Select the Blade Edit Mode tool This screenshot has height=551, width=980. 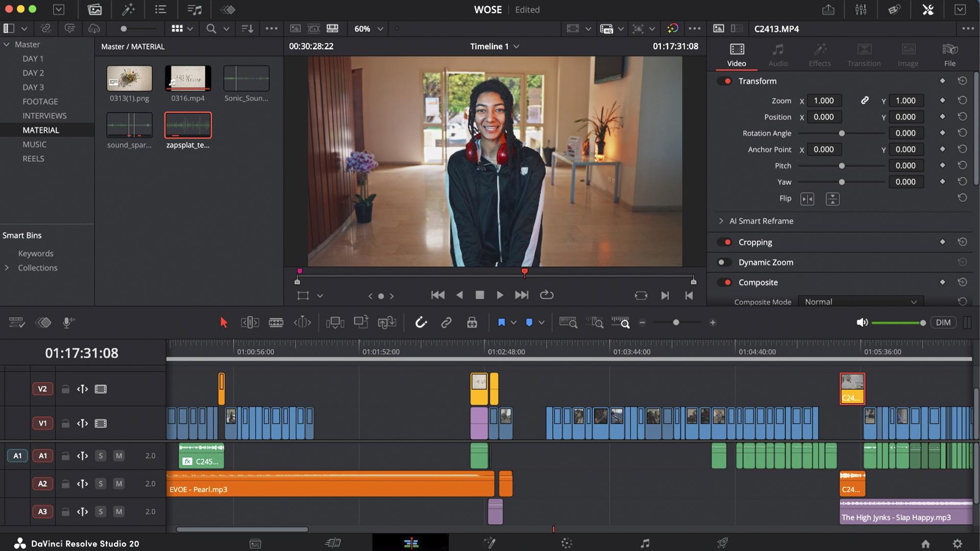(276, 322)
